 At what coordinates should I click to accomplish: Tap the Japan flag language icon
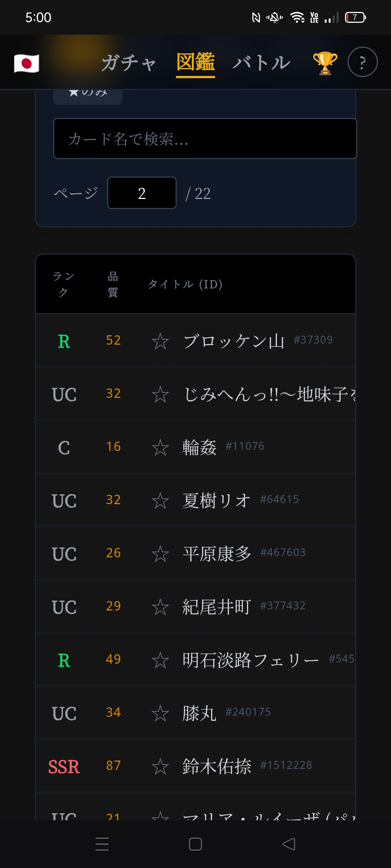26,63
